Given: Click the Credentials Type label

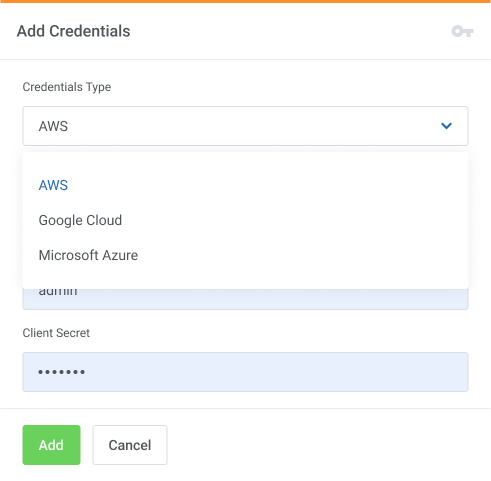Looking at the screenshot, I should coord(67,87).
